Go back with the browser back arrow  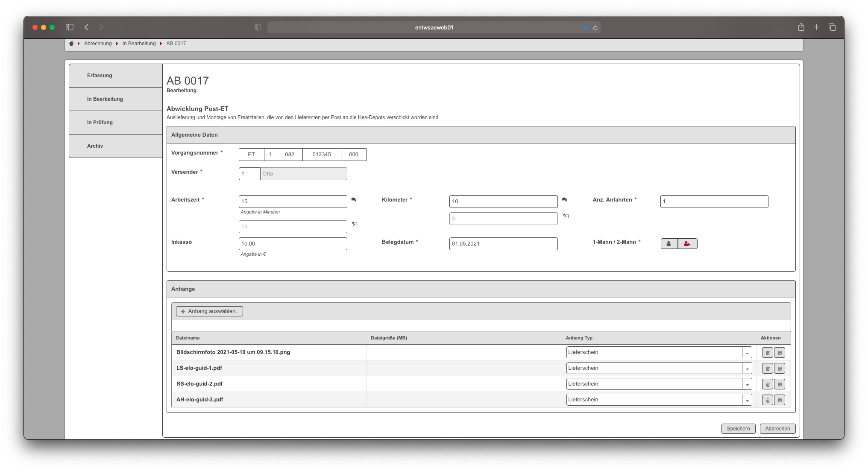point(86,27)
